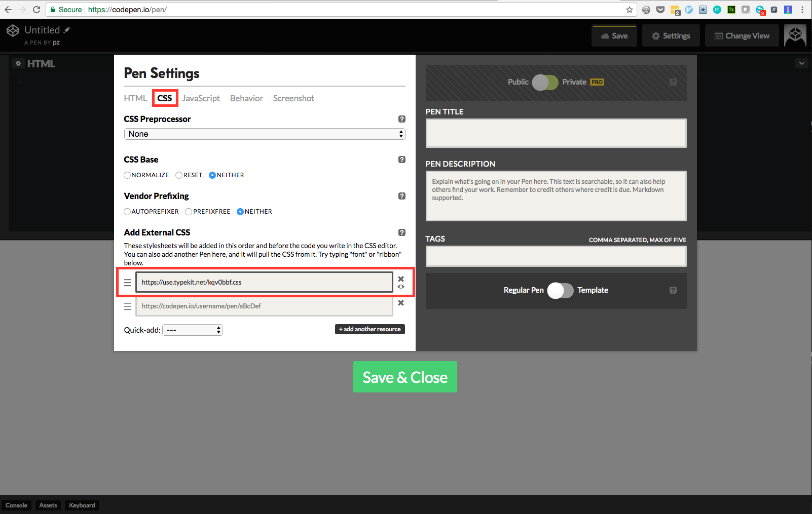
Task: Open the CSS Preprocessor dropdown
Action: coord(265,134)
